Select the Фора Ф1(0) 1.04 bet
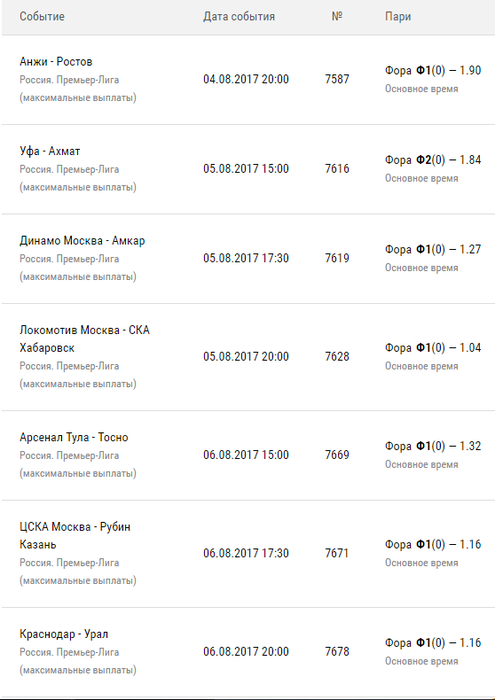 point(433,348)
